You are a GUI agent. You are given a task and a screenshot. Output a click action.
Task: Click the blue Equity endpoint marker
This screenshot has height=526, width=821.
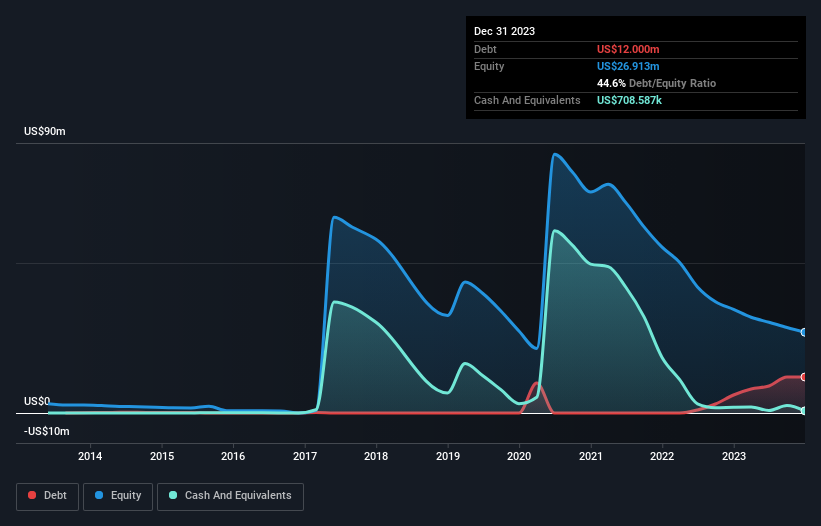point(804,332)
